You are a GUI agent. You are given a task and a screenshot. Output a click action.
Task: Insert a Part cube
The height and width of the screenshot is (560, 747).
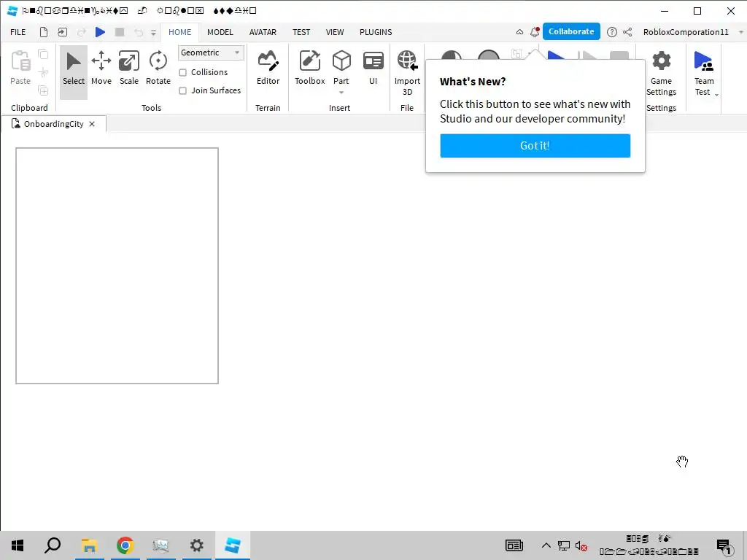pos(341,61)
